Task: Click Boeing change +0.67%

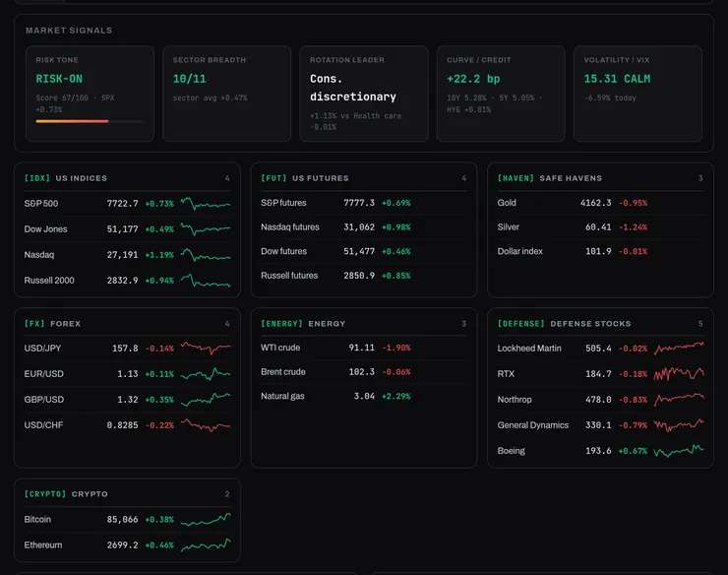Action: click(633, 451)
